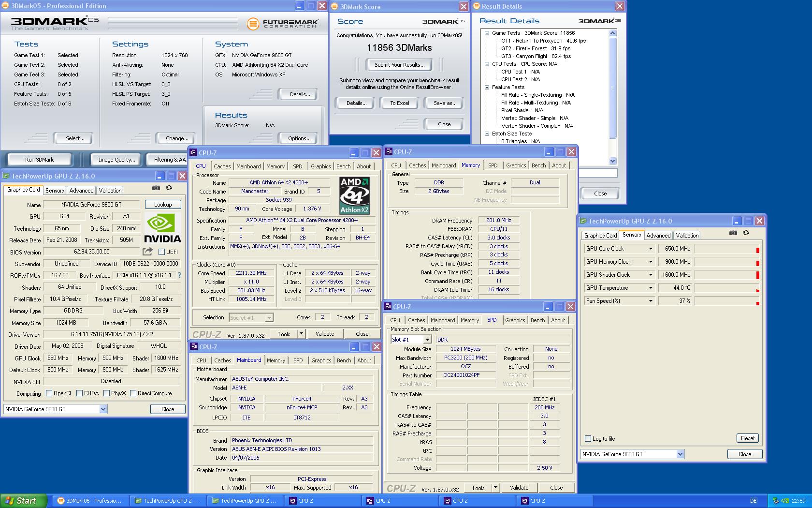Screen dimensions: 812x508
Task: Click the BIOS share/export icon
Action: (147, 252)
